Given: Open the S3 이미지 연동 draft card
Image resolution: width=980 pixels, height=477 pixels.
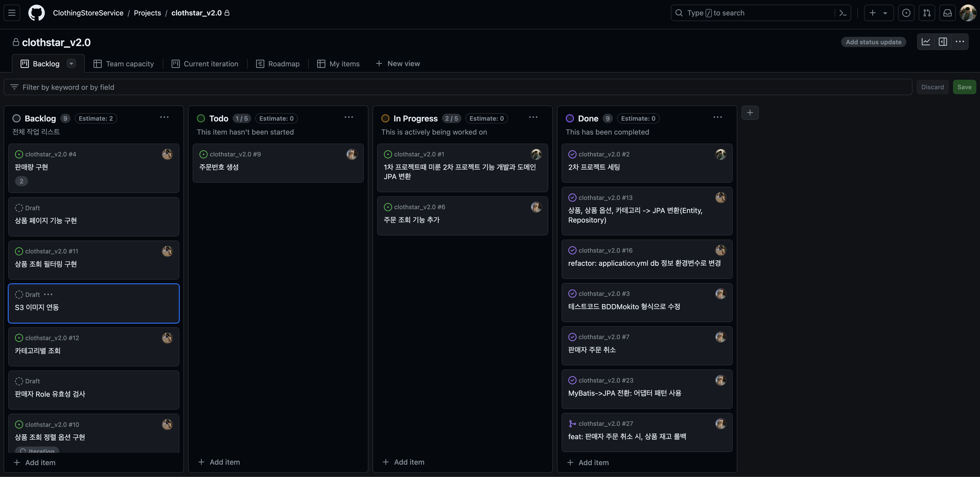Looking at the screenshot, I should pos(37,307).
